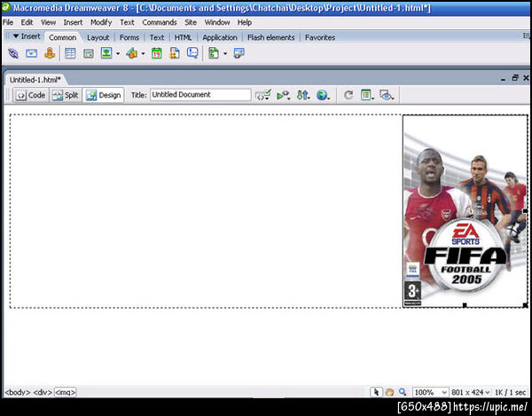Insert a Table icon
This screenshot has width=532, height=416.
click(x=70, y=53)
